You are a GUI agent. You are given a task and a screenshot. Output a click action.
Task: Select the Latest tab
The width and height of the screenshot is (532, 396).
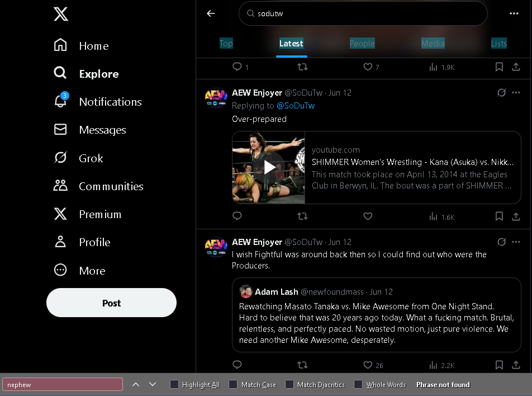[x=291, y=44]
